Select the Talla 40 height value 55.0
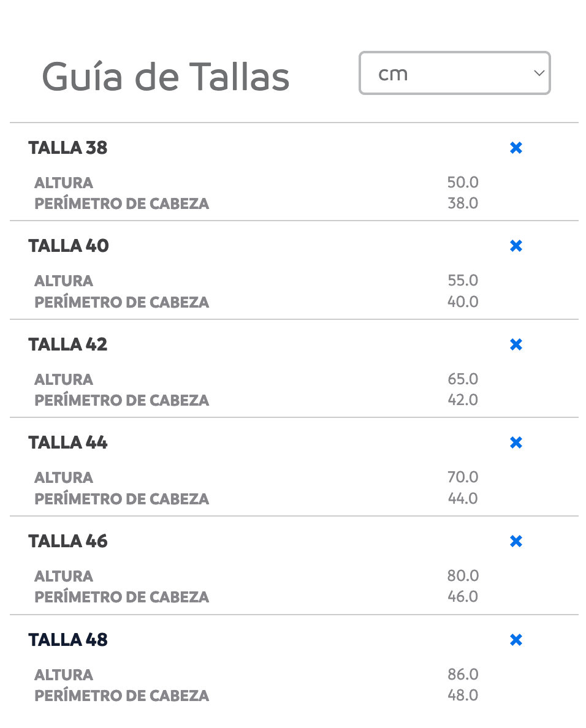The image size is (586, 728). tap(463, 281)
